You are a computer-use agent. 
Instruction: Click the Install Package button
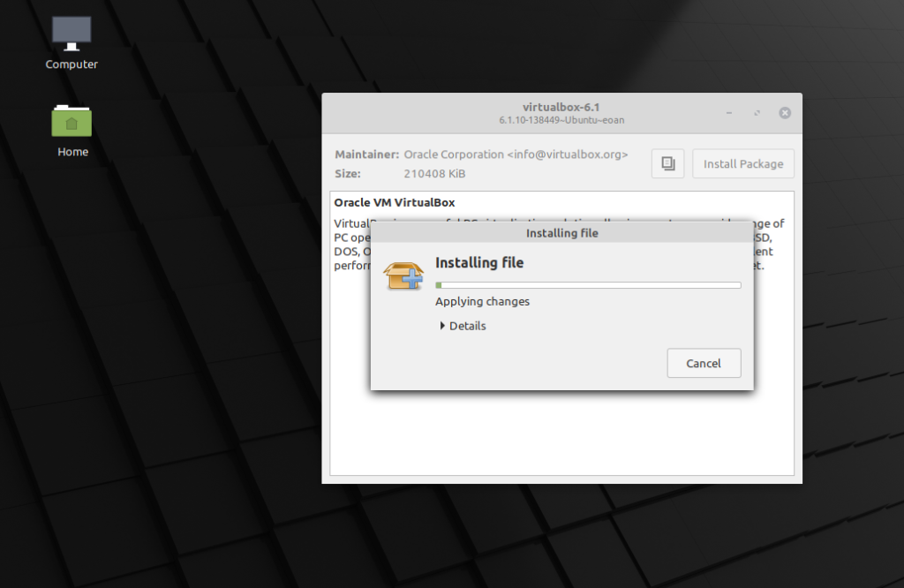[x=743, y=163]
